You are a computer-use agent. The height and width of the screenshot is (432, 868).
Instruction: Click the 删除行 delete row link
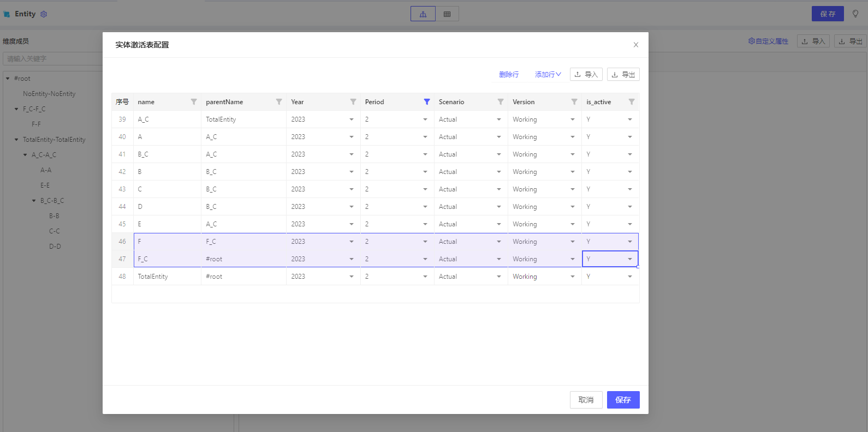tap(509, 75)
